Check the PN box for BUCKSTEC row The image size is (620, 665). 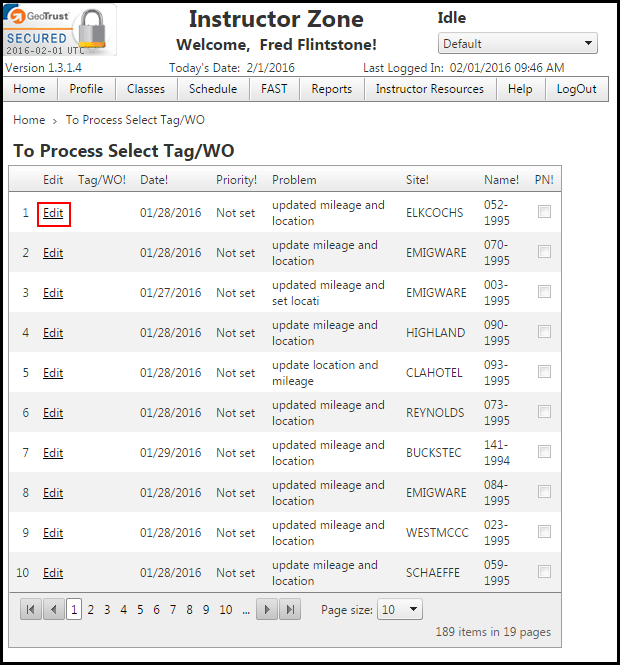(544, 452)
